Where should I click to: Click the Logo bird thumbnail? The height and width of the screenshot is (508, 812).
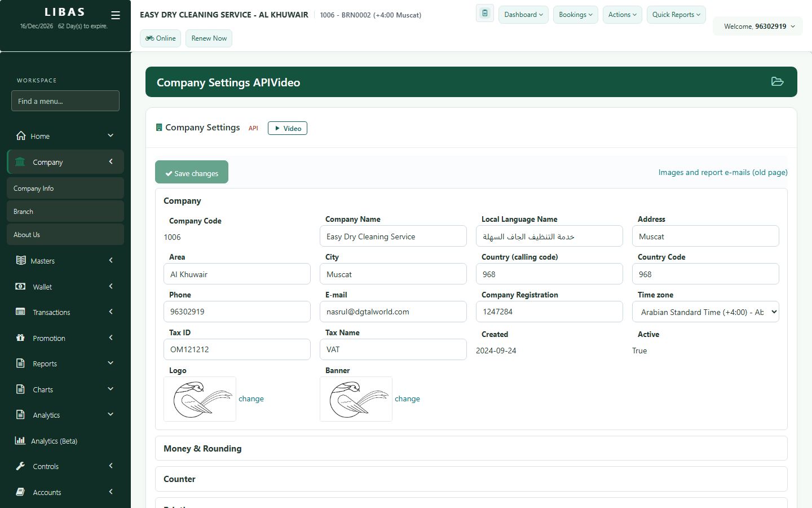tap(200, 399)
